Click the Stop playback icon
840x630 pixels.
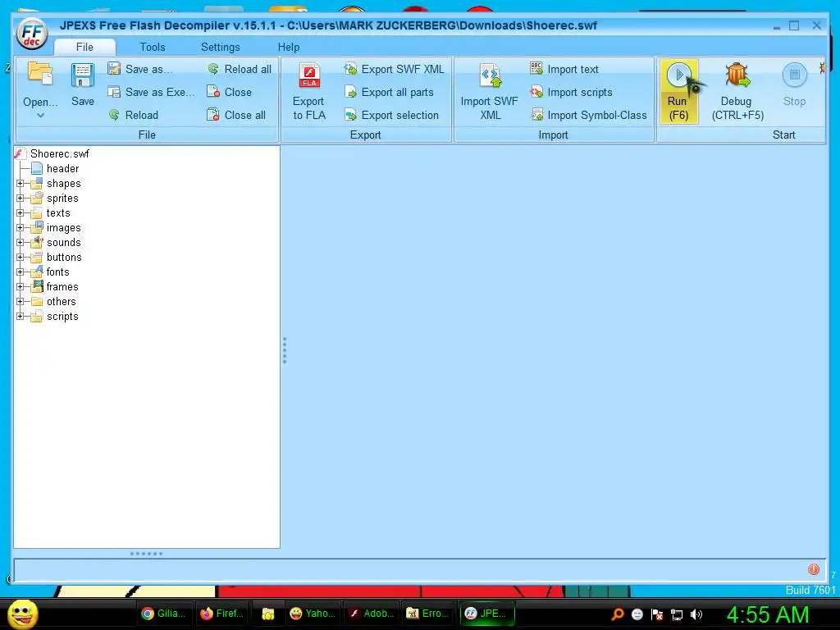[x=794, y=75]
